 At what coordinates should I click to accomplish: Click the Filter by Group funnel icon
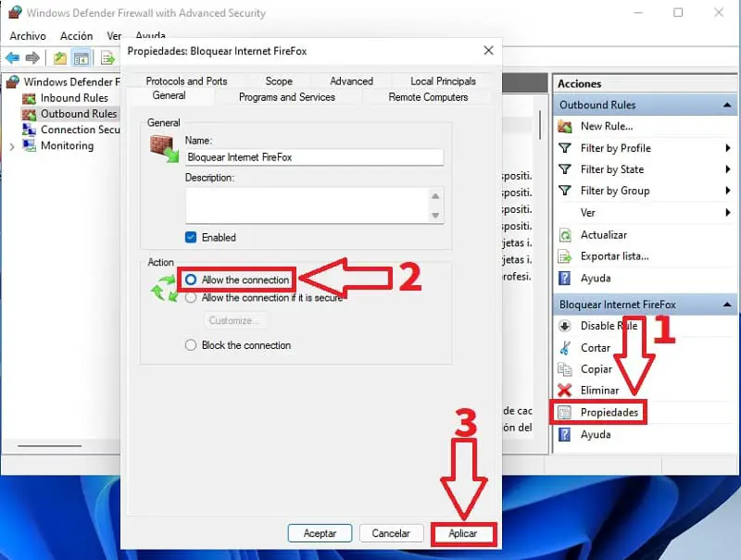pyautogui.click(x=565, y=191)
